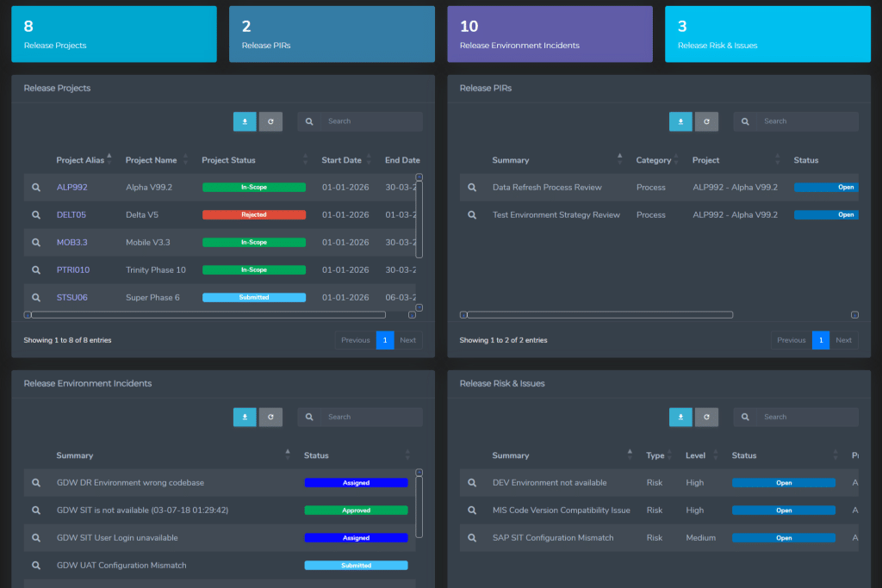
Task: Refresh the Release Projects table
Action: [x=270, y=121]
